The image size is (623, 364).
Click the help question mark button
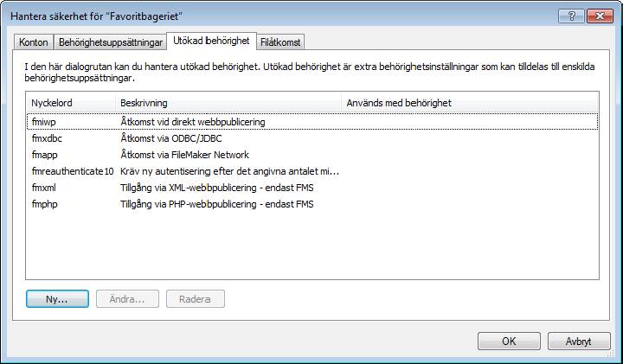[571, 16]
